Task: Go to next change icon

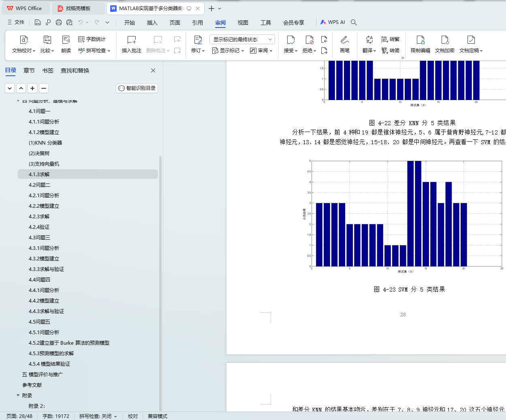Action: tap(324, 51)
